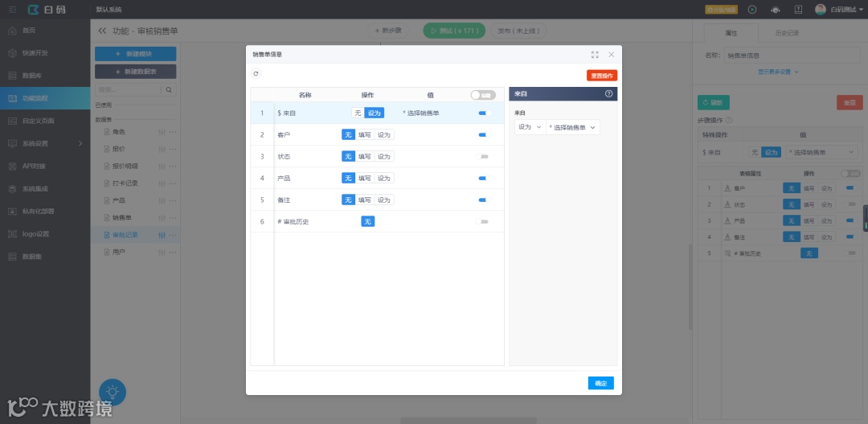Toggle the switch on the 客户 row in dialog

click(x=485, y=134)
